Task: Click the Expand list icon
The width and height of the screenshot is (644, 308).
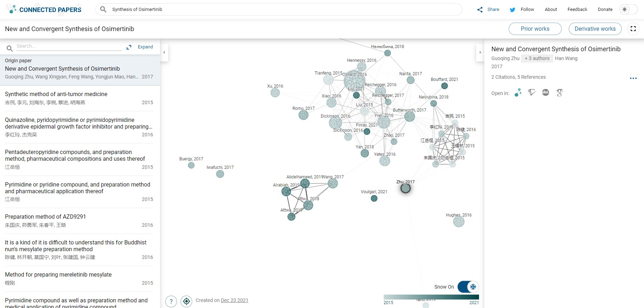Action: (x=129, y=47)
